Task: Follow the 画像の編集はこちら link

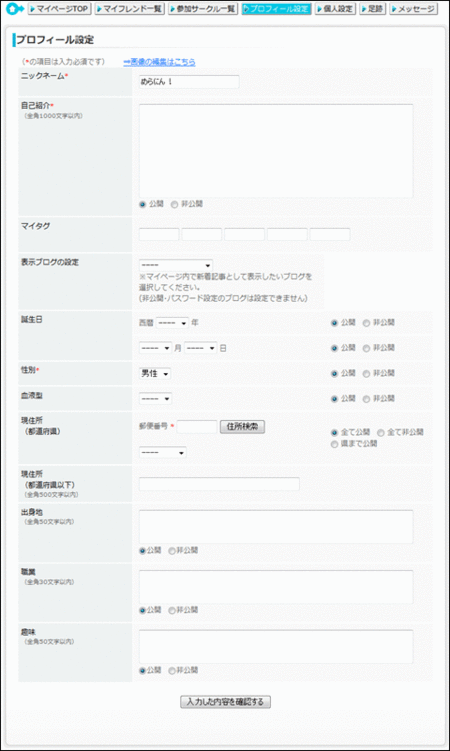Action: (159, 62)
